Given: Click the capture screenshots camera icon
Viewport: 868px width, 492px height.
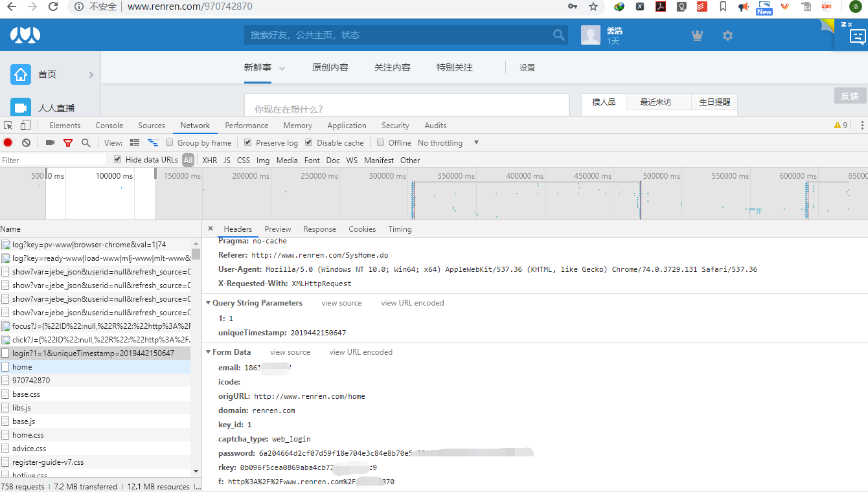Looking at the screenshot, I should point(50,142).
